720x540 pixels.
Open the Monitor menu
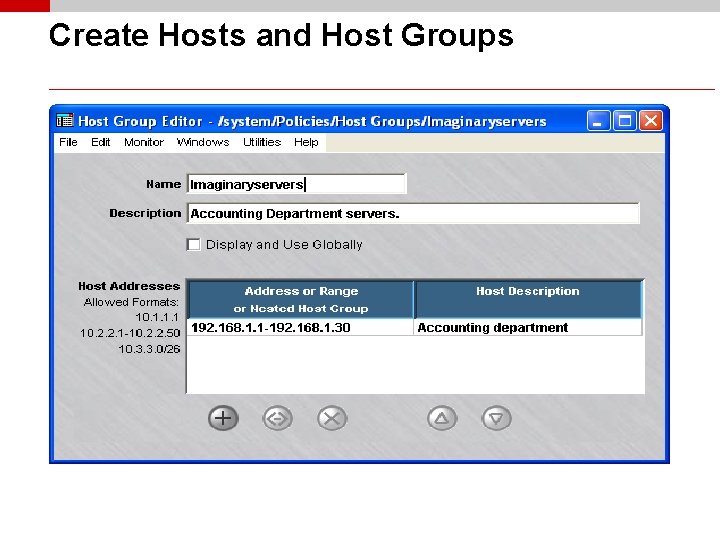tap(144, 142)
